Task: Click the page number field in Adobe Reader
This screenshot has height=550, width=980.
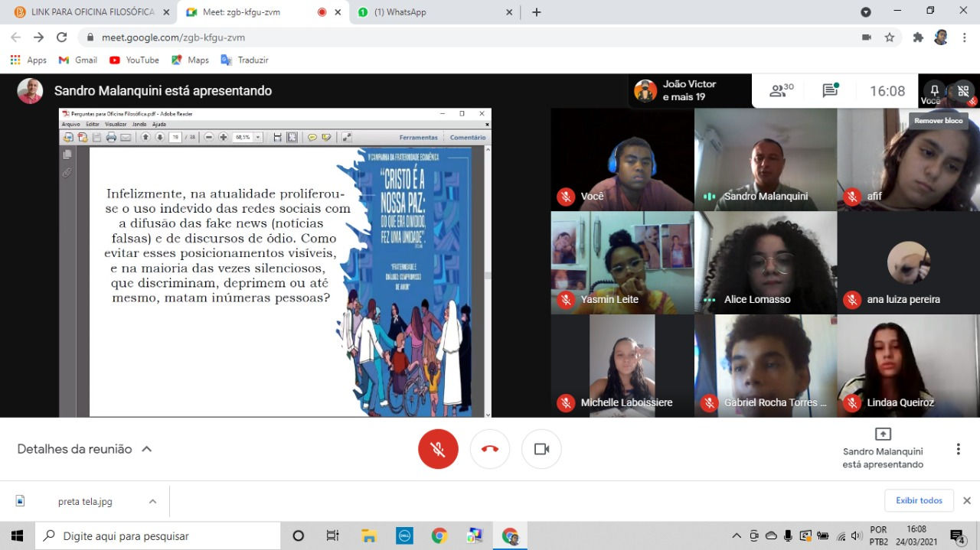Action: tap(175, 137)
